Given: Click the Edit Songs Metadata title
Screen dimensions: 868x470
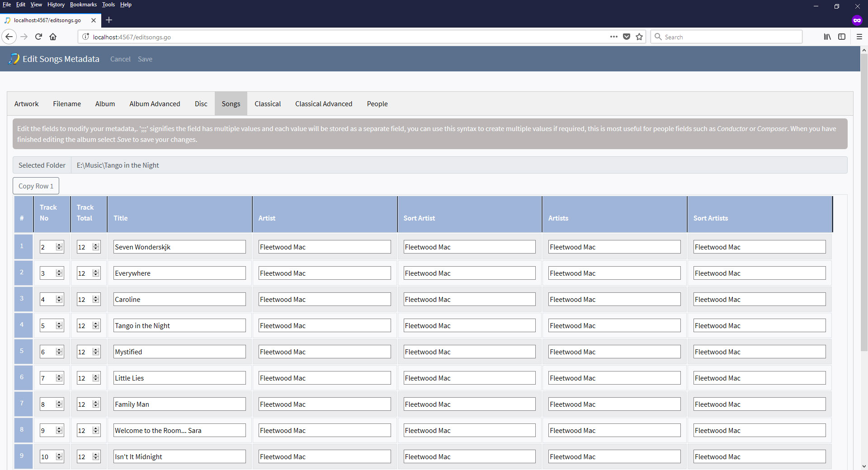Looking at the screenshot, I should tap(61, 59).
